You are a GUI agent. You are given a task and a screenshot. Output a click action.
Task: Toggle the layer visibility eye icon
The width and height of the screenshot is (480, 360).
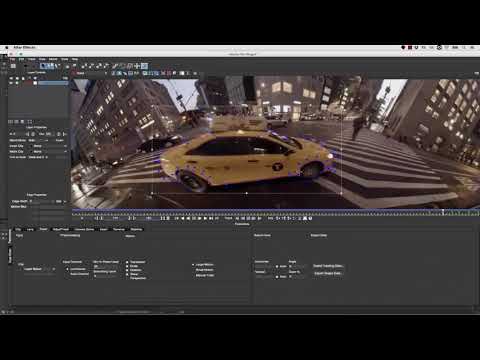pos(11,82)
